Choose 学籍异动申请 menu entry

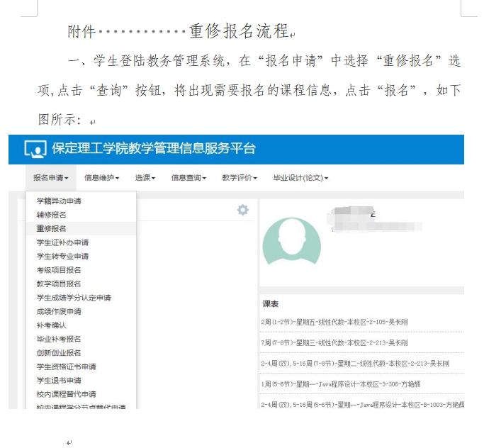[x=59, y=201]
